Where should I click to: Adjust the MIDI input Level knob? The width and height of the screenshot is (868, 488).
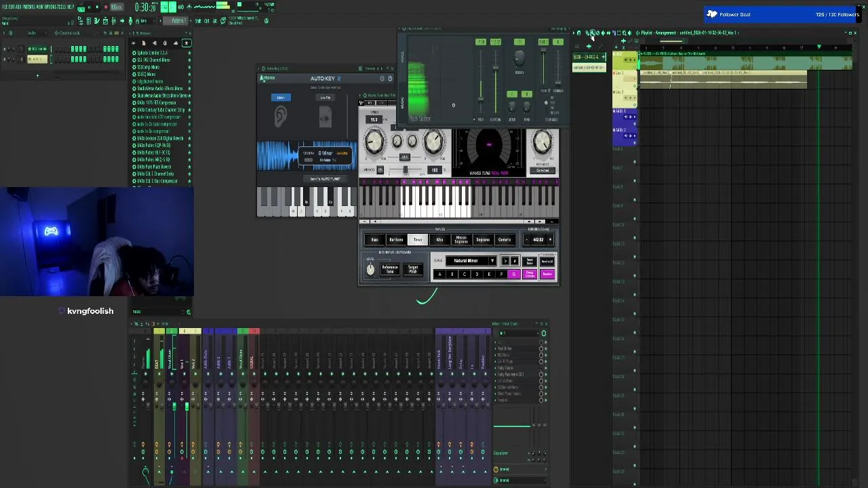click(x=370, y=270)
